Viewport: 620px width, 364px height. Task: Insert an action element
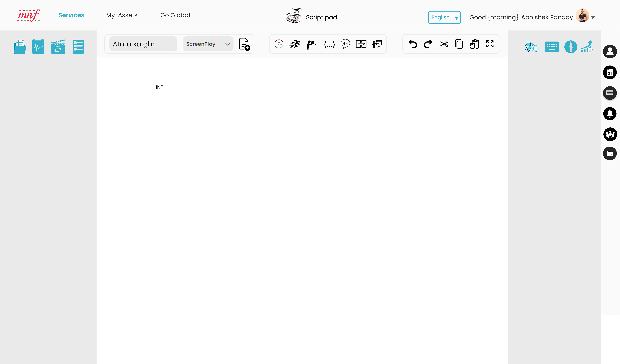[294, 44]
